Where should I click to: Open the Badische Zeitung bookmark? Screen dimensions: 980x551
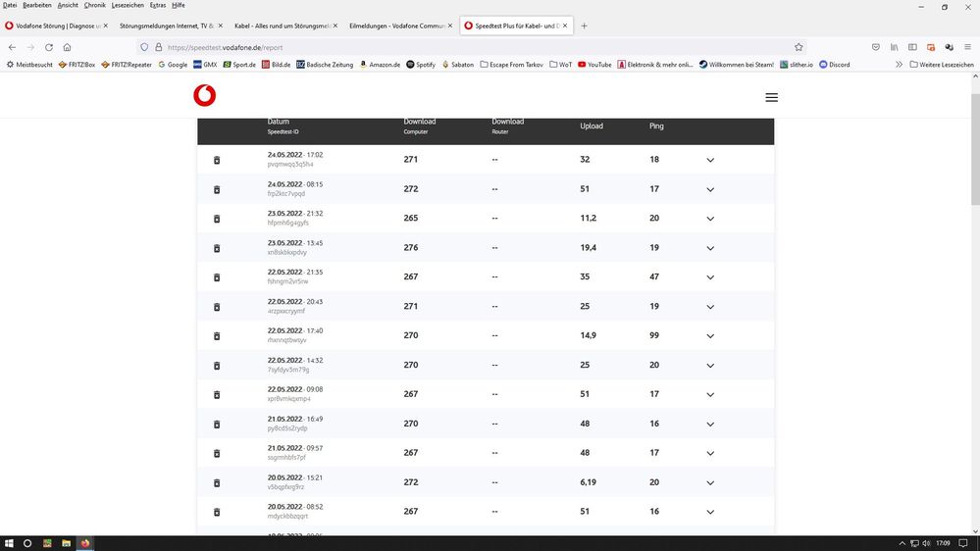pyautogui.click(x=325, y=65)
